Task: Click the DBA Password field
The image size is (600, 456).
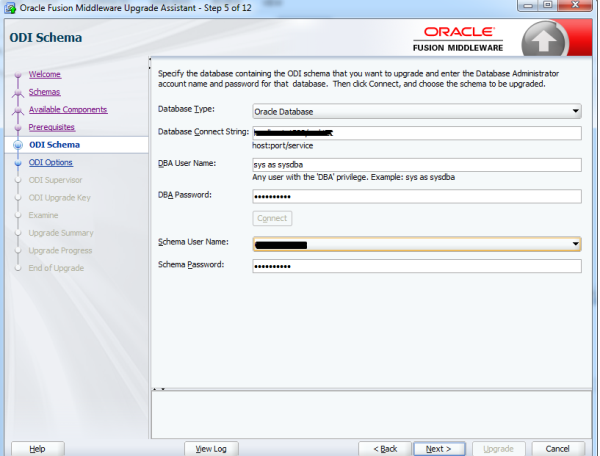Action: 417,196
